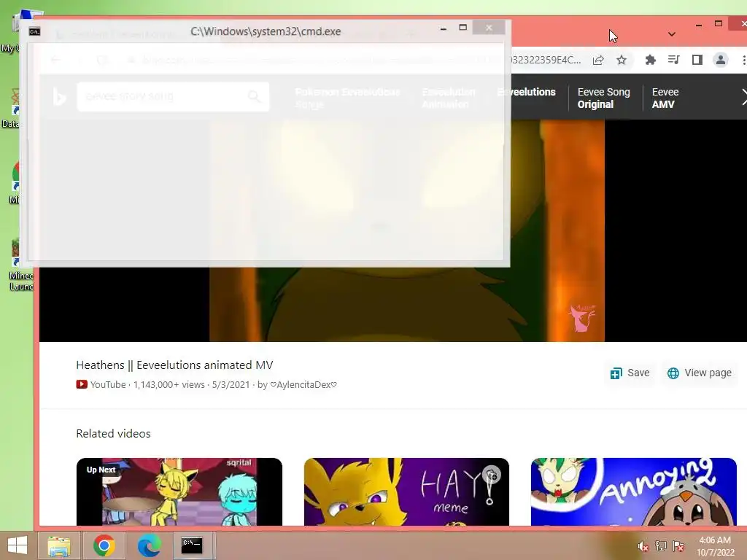The height and width of the screenshot is (560, 747).
Task: Open the Annoying related video thumbnail
Action: (x=634, y=492)
